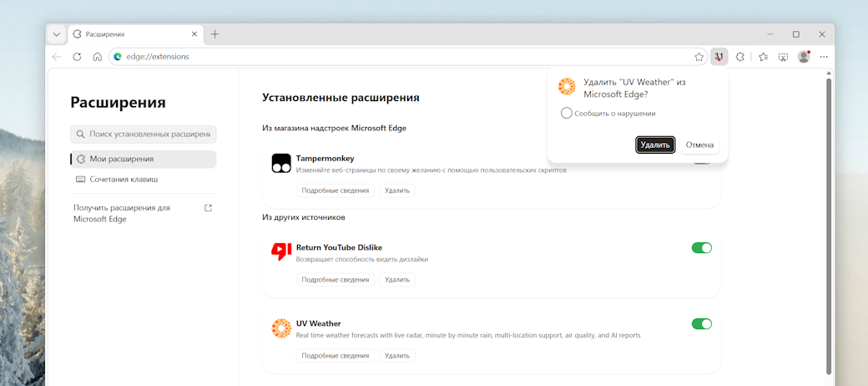Expand the tab list dropdown arrow

57,34
